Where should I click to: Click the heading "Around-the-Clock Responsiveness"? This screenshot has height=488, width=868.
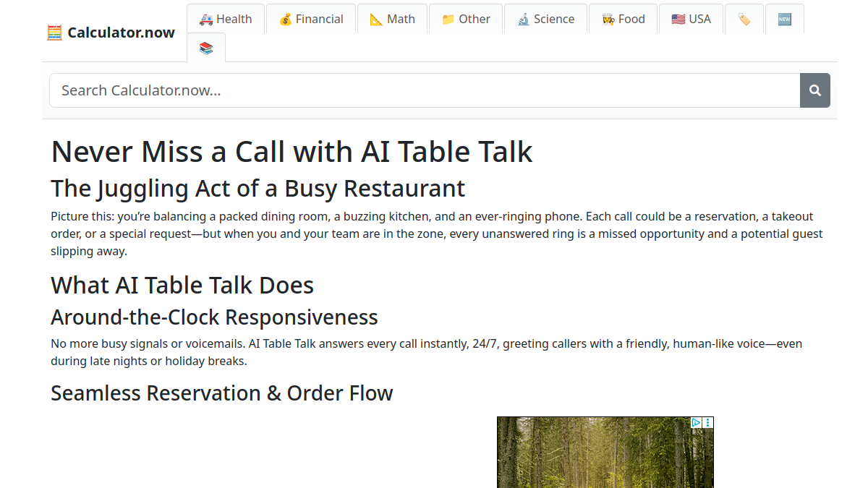point(214,317)
